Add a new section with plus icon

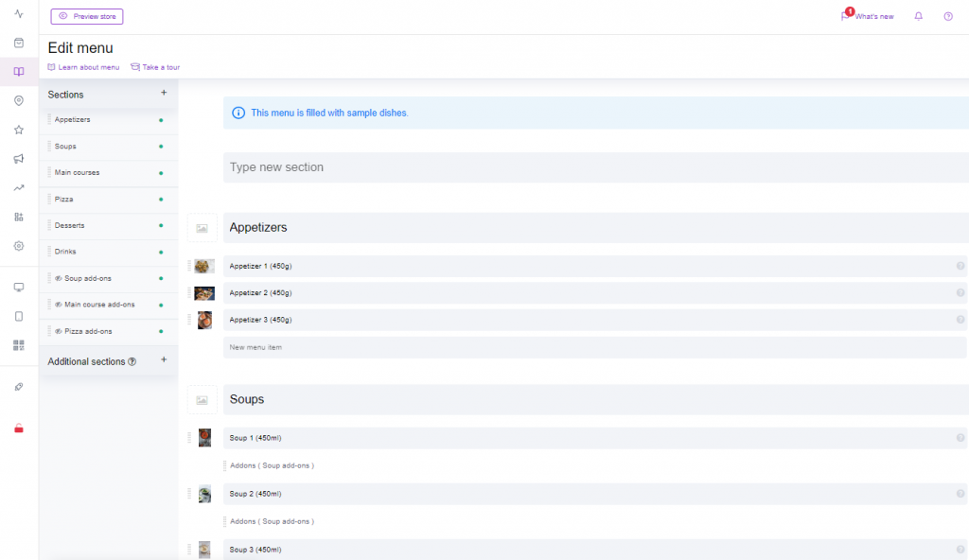coord(164,93)
